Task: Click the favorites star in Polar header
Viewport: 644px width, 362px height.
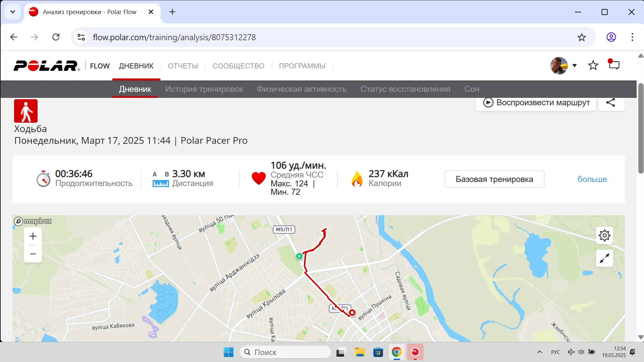Action: [x=593, y=65]
